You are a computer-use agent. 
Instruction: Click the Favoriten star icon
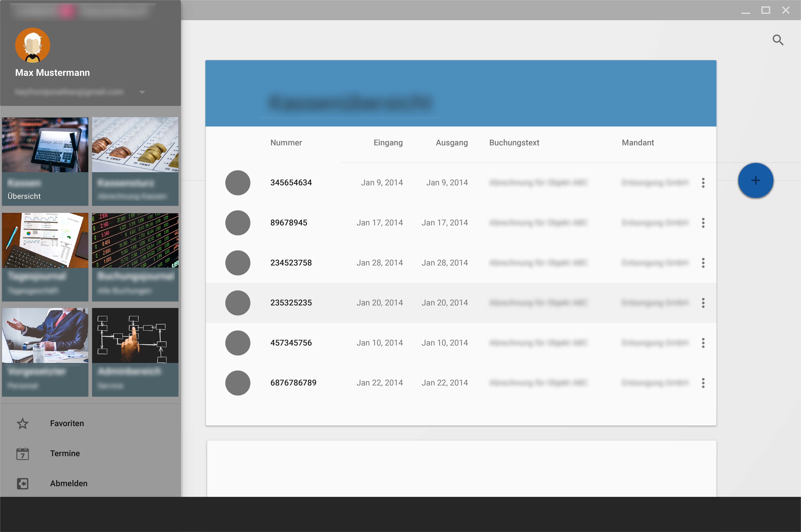(x=23, y=423)
